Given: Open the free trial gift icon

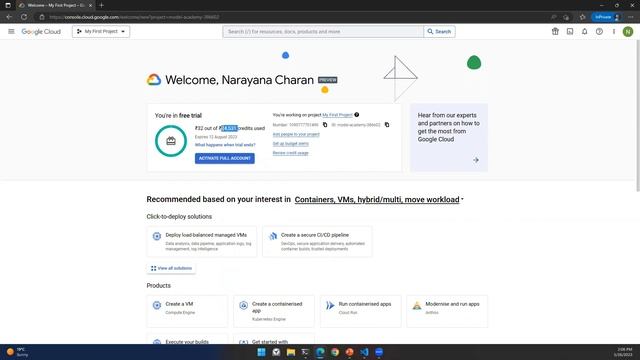Looking at the screenshot, I should pyautogui.click(x=555, y=31).
